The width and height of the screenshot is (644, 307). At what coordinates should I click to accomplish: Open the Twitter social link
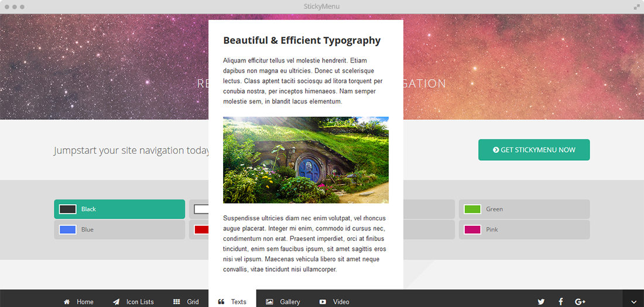(541, 302)
